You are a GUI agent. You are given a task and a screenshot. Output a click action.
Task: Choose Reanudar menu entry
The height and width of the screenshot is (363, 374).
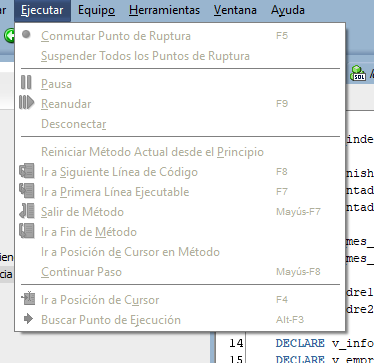[180, 104]
